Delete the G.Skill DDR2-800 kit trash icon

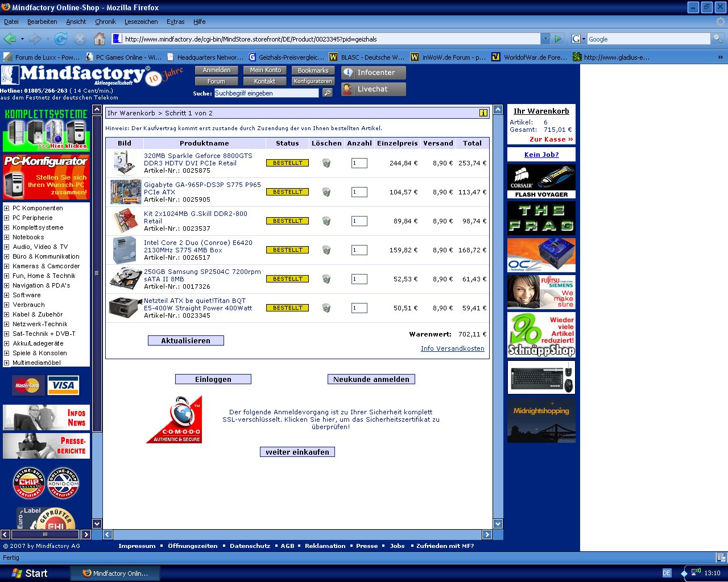coord(326,221)
